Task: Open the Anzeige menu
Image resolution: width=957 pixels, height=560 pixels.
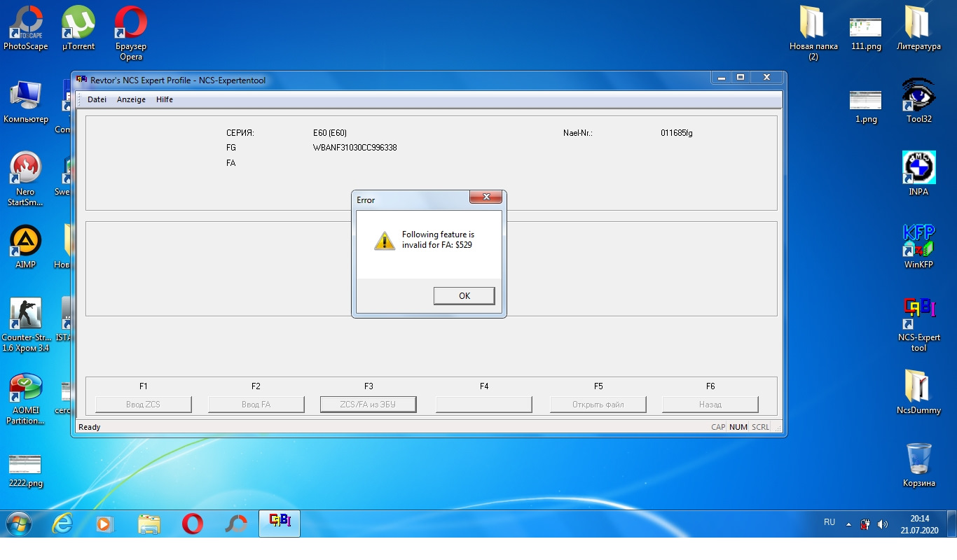Action: (131, 99)
